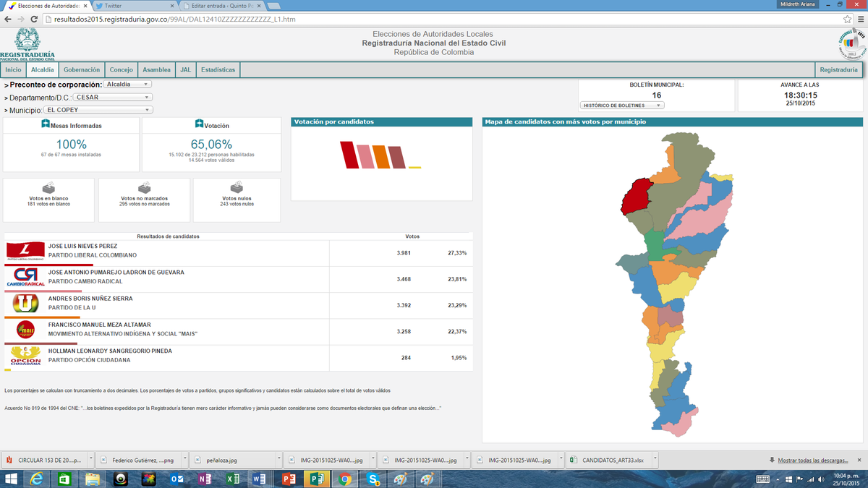Open File Explorer from the taskbar
The image size is (868, 488).
[x=91, y=479]
